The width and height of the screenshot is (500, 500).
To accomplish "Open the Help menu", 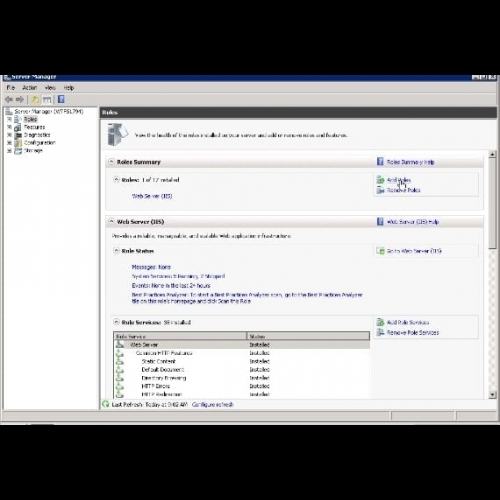I will [69, 88].
